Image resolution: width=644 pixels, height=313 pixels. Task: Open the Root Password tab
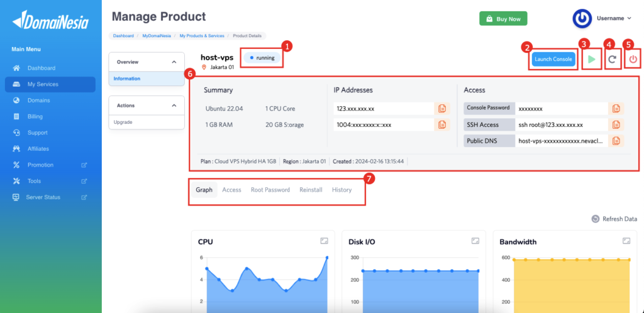click(x=270, y=190)
